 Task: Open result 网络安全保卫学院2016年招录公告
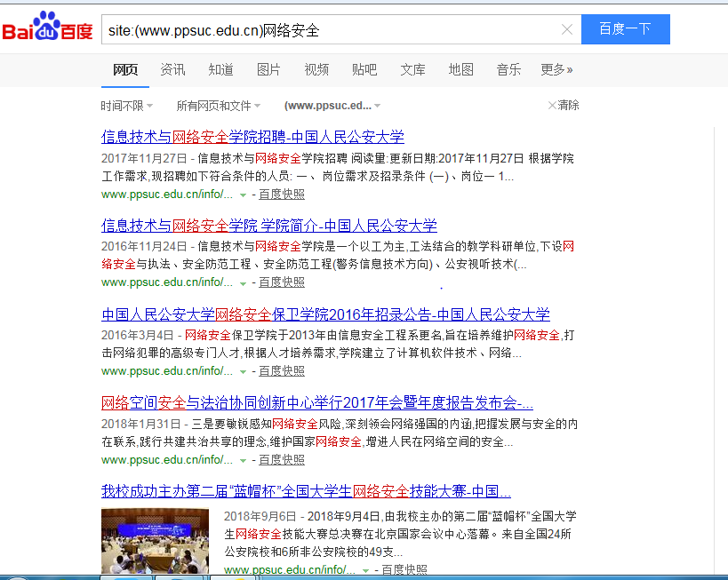[325, 314]
